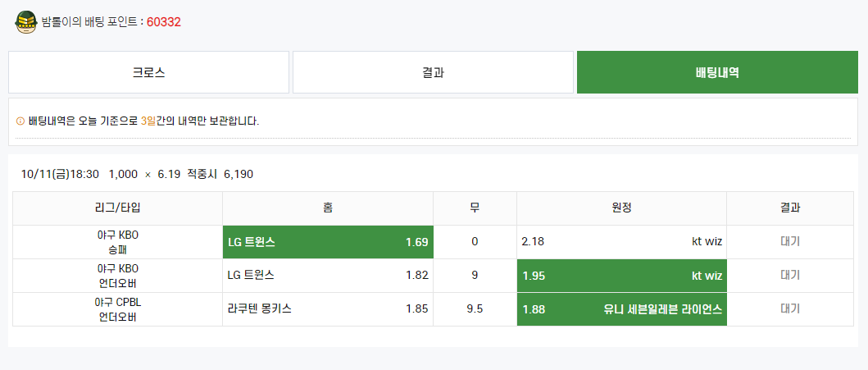Click the 원정 column header
The height and width of the screenshot is (370, 868).
(x=621, y=208)
